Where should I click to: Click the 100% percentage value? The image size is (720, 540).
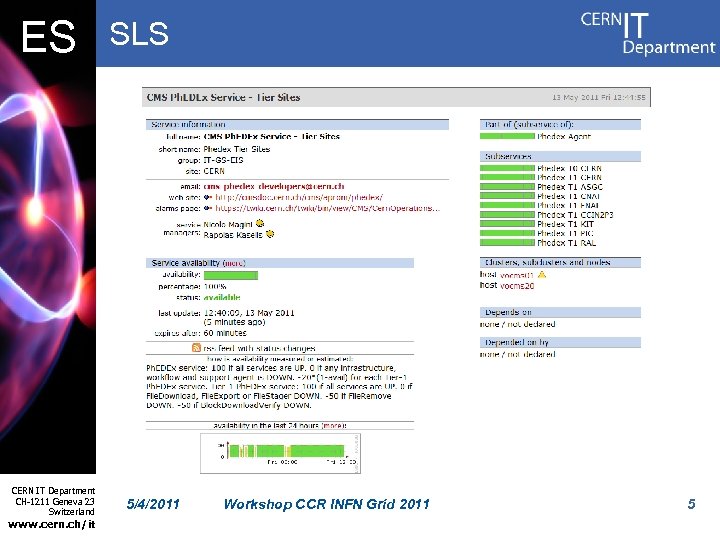pyautogui.click(x=215, y=287)
